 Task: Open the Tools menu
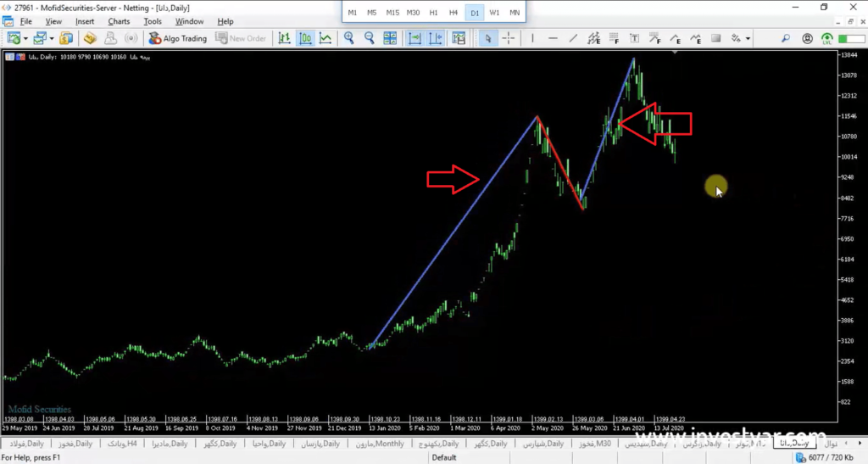(x=153, y=21)
